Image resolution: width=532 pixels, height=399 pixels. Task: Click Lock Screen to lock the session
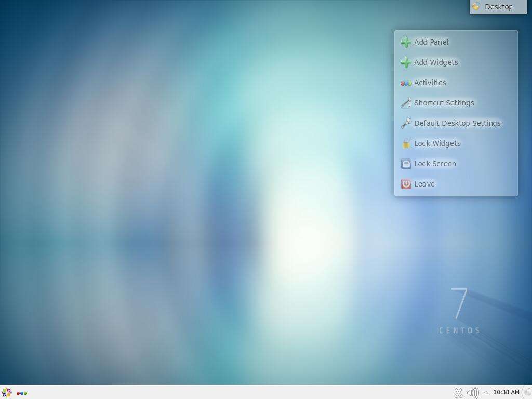pyautogui.click(x=435, y=164)
